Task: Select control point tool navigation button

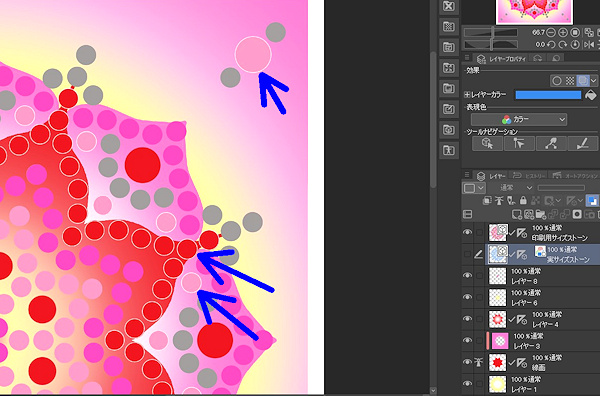Action: [551, 144]
